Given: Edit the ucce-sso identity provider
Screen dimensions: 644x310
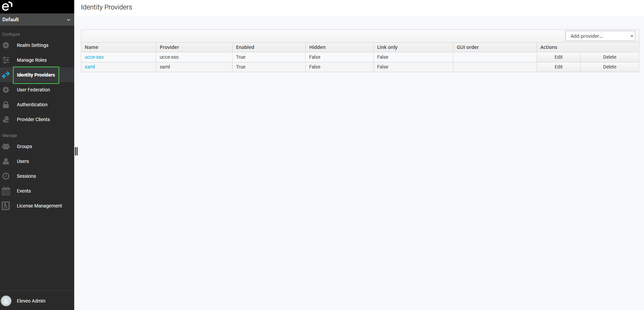Looking at the screenshot, I should click(558, 57).
